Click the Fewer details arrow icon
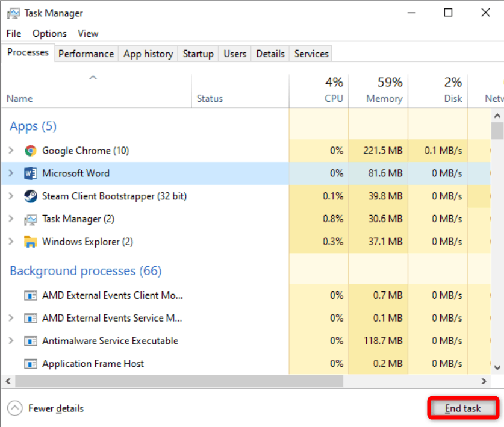This screenshot has height=427, width=504. pos(15,408)
